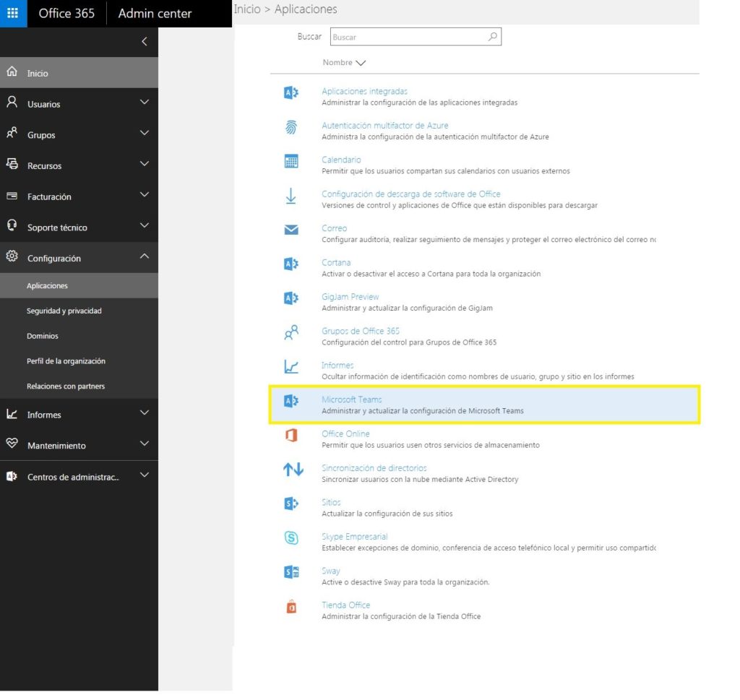
Task: Open the Sincronización de directorios link
Action: coord(374,468)
